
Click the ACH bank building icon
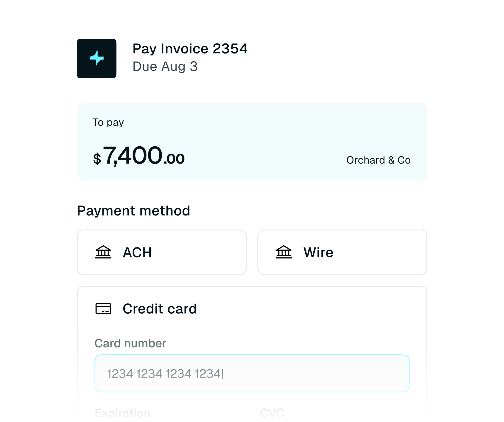click(x=103, y=252)
